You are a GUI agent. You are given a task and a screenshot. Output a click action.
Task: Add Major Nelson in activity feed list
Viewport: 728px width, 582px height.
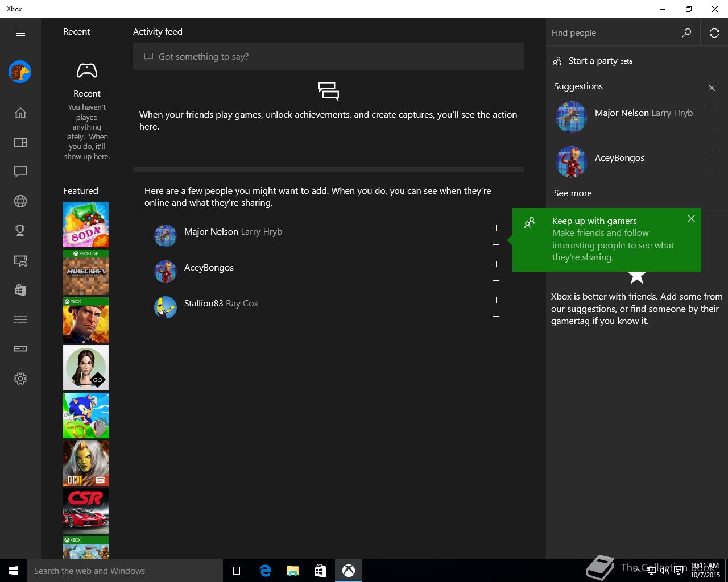point(496,228)
